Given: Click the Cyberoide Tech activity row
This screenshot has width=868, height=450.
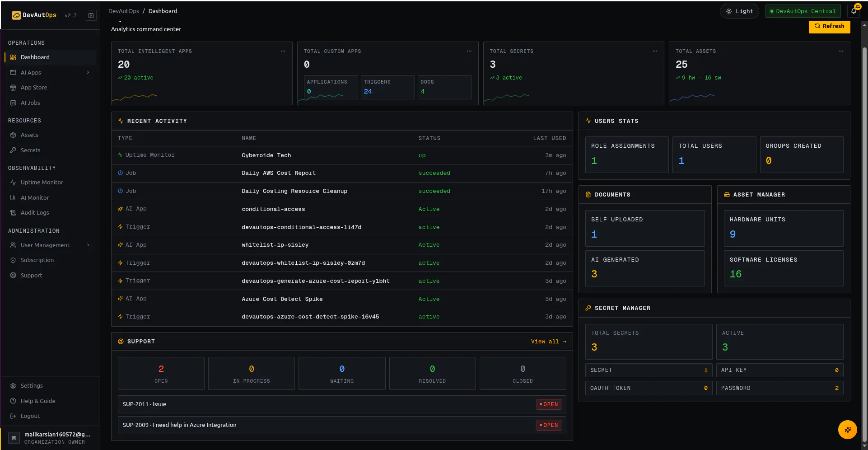Looking at the screenshot, I should (342, 155).
